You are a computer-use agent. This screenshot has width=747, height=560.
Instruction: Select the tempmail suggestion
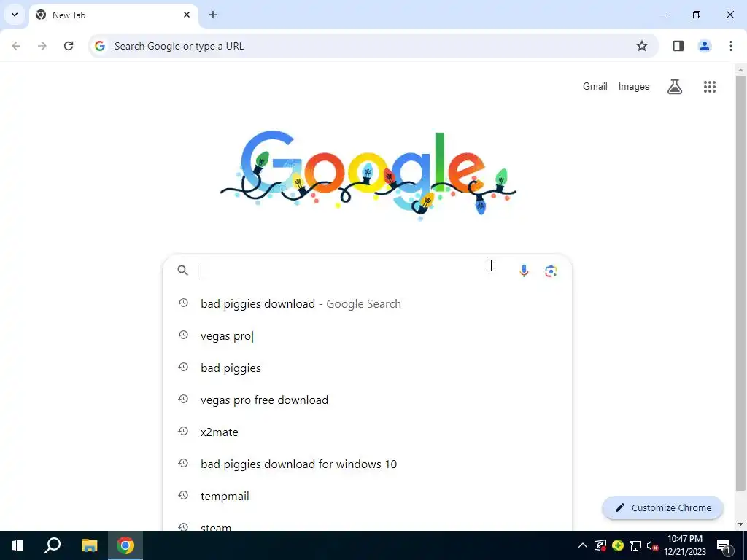pyautogui.click(x=368, y=496)
